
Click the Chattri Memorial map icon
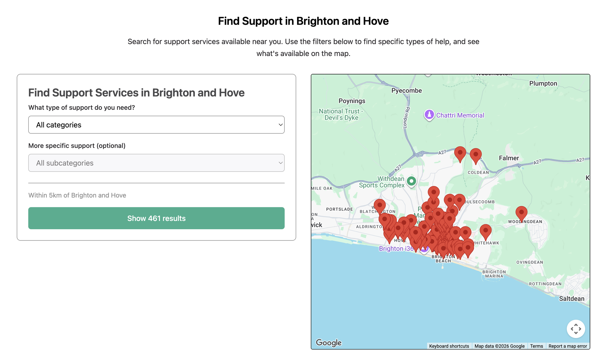[429, 115]
